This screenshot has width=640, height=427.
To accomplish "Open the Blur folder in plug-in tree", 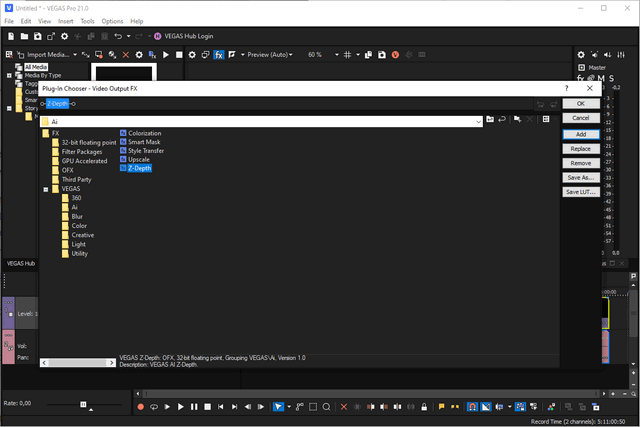I will coord(77,216).
